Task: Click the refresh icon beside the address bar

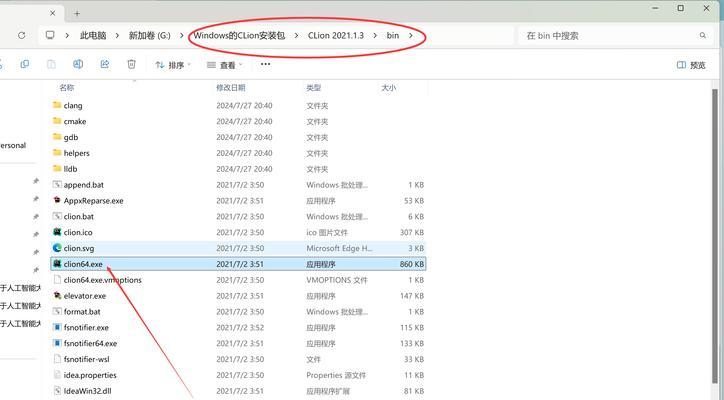Action: pyautogui.click(x=21, y=36)
